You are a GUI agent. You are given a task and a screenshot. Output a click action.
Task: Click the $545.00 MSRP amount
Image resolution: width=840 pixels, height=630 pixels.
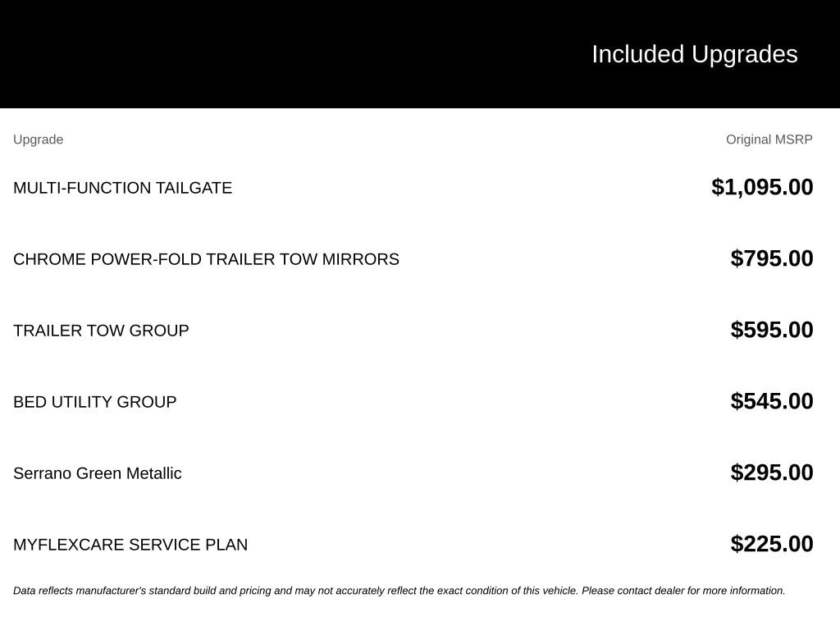(771, 401)
